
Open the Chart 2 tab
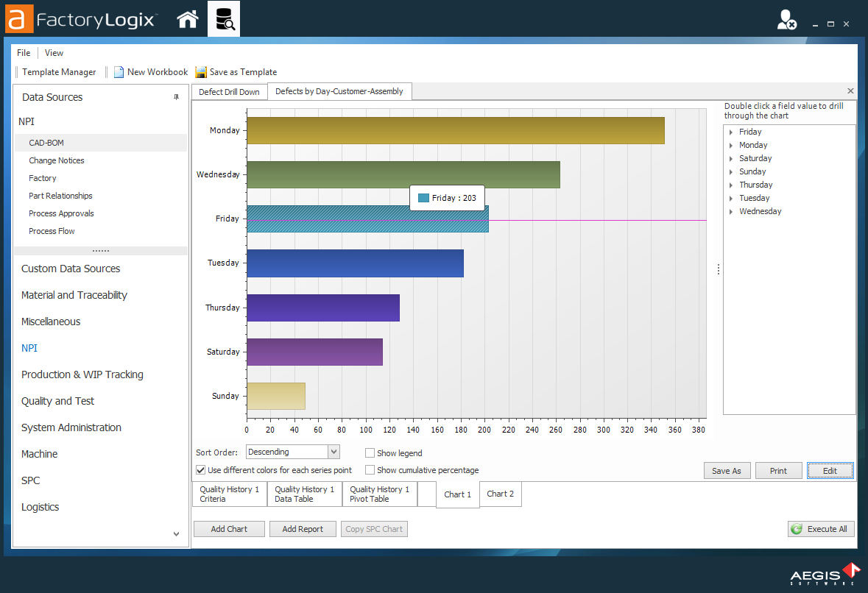coord(500,494)
